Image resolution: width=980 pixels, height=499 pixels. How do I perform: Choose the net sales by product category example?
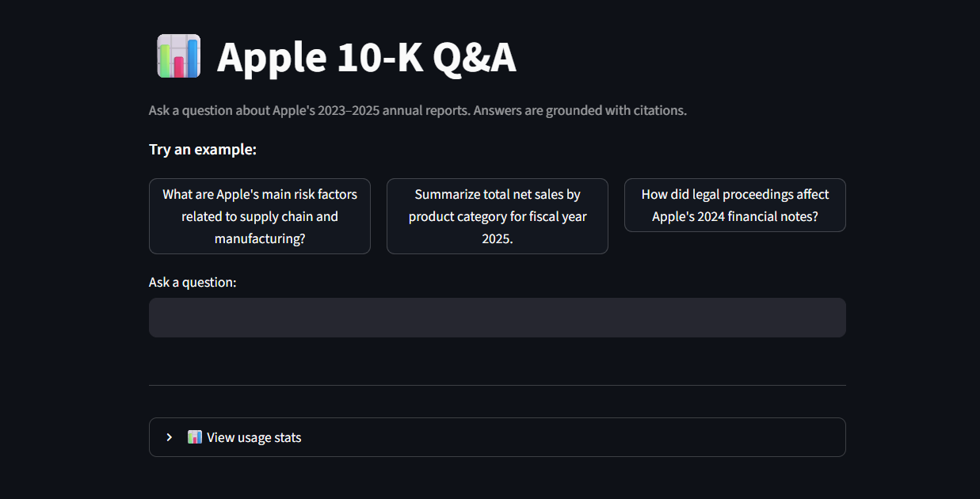click(498, 216)
